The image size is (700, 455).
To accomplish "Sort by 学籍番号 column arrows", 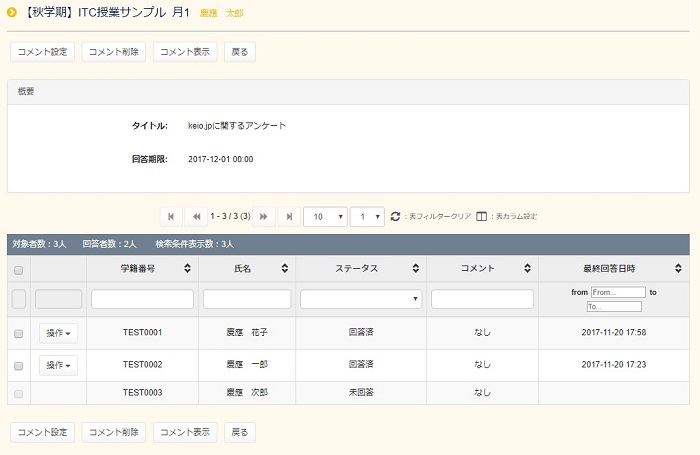I will click(x=188, y=269).
